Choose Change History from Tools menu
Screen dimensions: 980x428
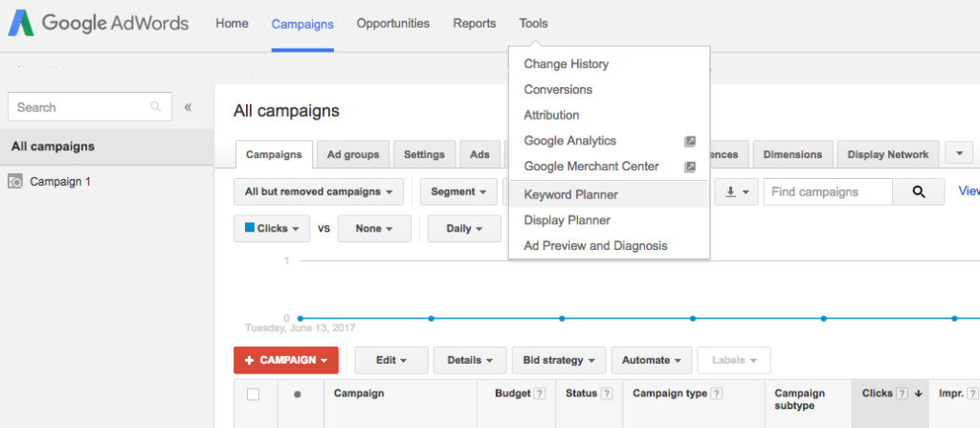point(610,64)
